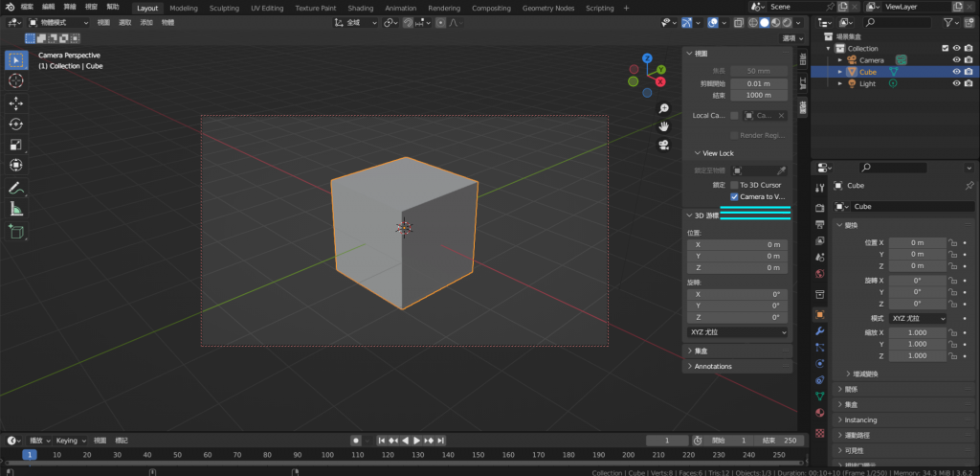
Task: Select the Scale tool in left toolbar
Action: 16,145
